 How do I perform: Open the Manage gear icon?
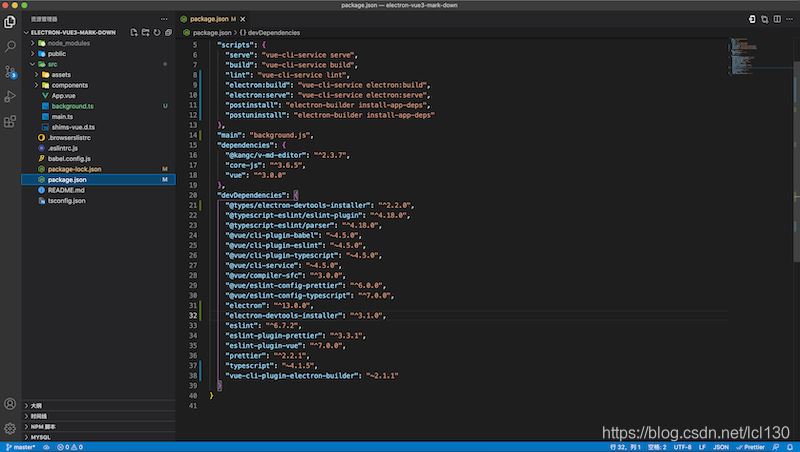10,427
